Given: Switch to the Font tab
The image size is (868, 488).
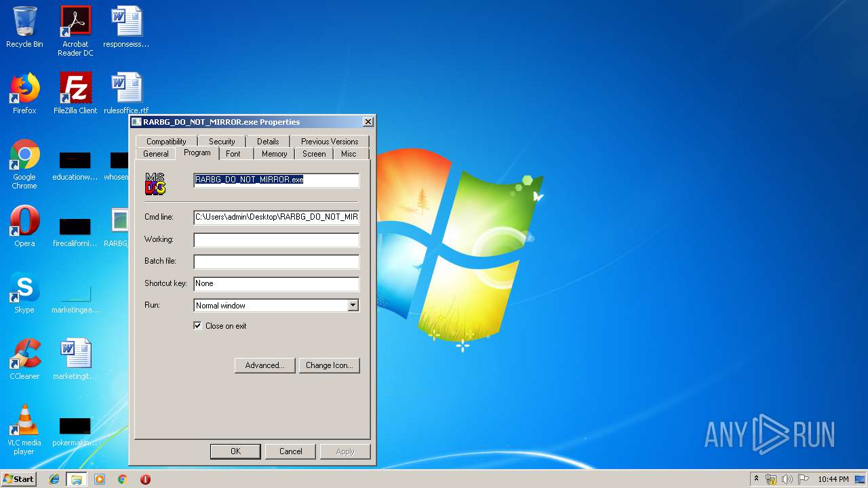Looking at the screenshot, I should (x=233, y=154).
